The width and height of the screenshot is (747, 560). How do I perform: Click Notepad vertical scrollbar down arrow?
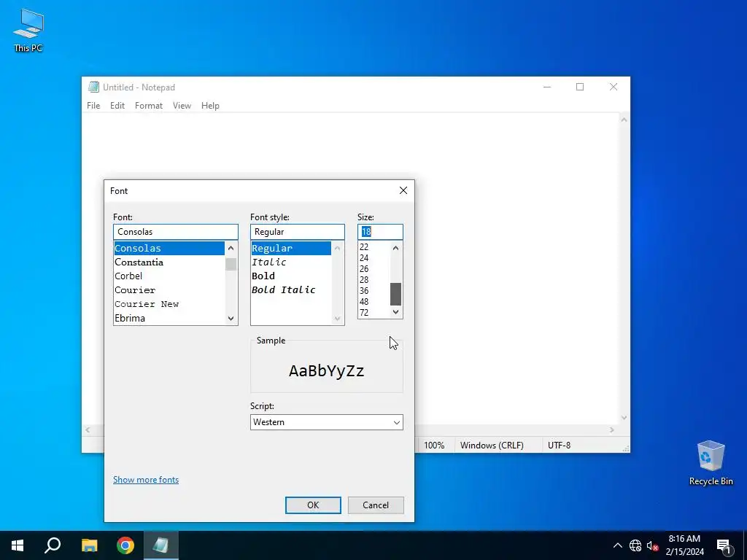624,418
